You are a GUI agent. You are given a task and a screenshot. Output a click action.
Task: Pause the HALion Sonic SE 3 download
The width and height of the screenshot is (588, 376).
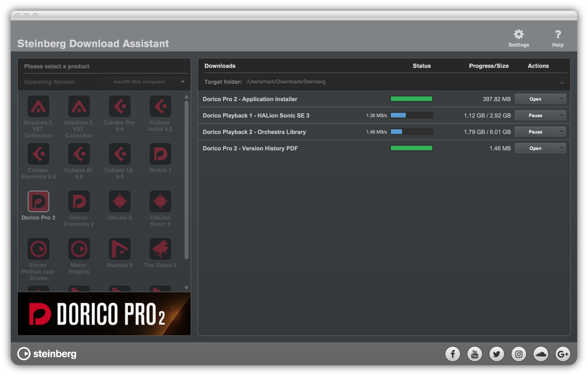pyautogui.click(x=535, y=115)
